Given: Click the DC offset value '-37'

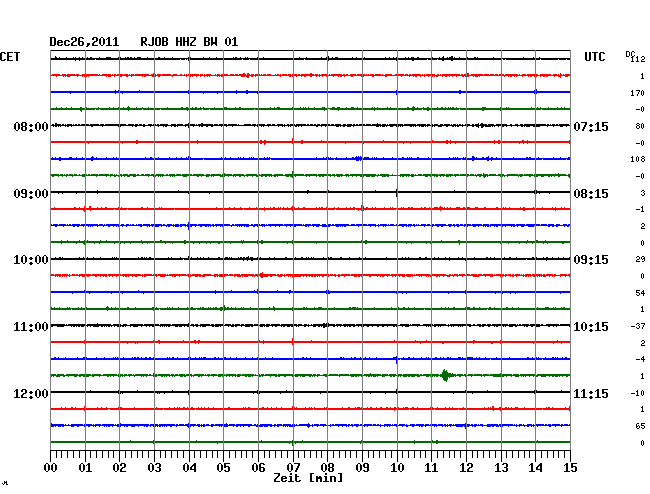Looking at the screenshot, I should [638, 326].
